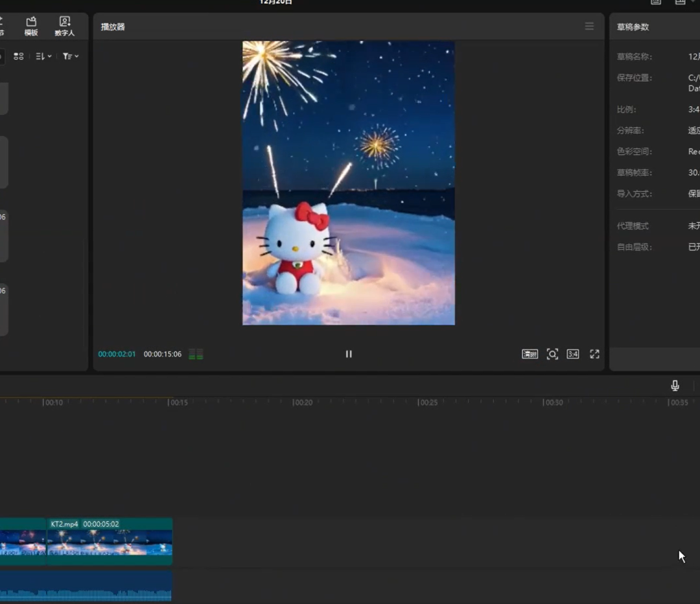Image resolution: width=700 pixels, height=604 pixels.
Task: Switch media list to grid view
Action: (19, 56)
